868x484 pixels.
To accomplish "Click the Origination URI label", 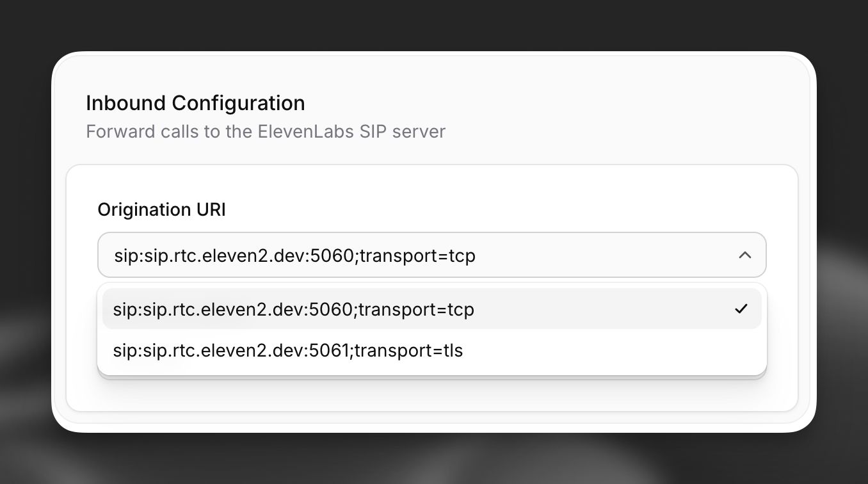I will (x=161, y=209).
